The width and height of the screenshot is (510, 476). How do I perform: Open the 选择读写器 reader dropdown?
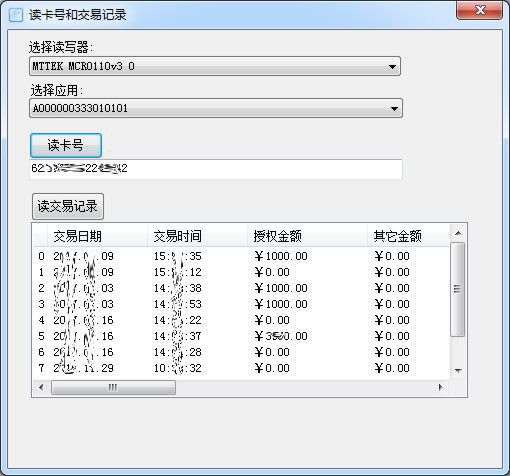tap(215, 66)
